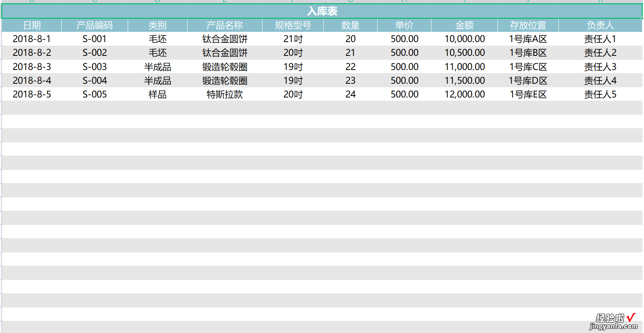This screenshot has width=644, height=333.
Task: Select 钛合金圆饼 in 2018-8-2 row
Action: (x=225, y=53)
